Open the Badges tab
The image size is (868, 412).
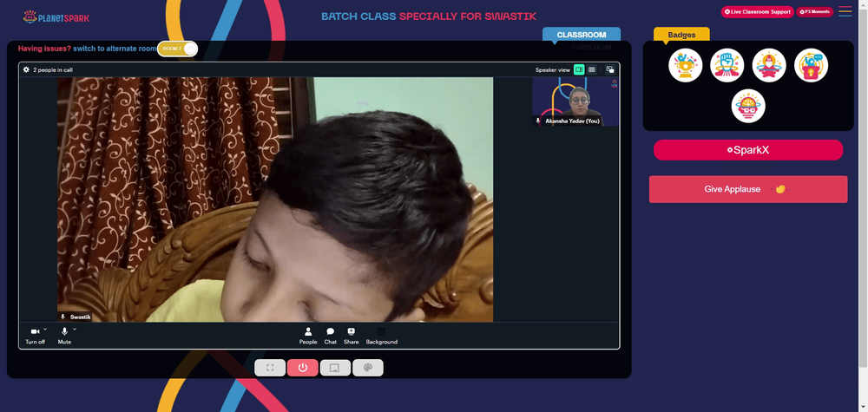pos(681,35)
